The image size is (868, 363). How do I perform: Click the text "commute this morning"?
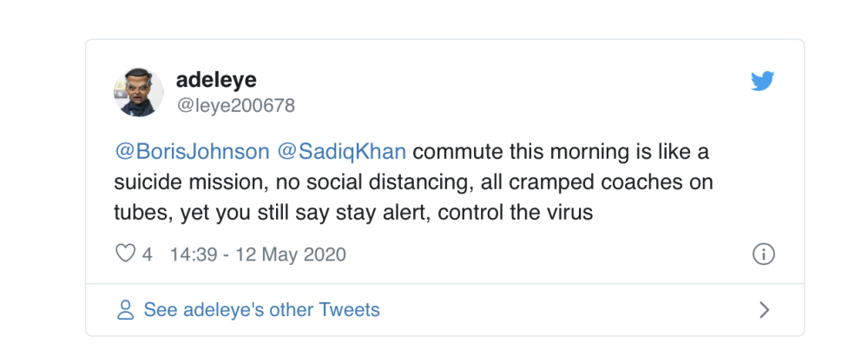505,152
